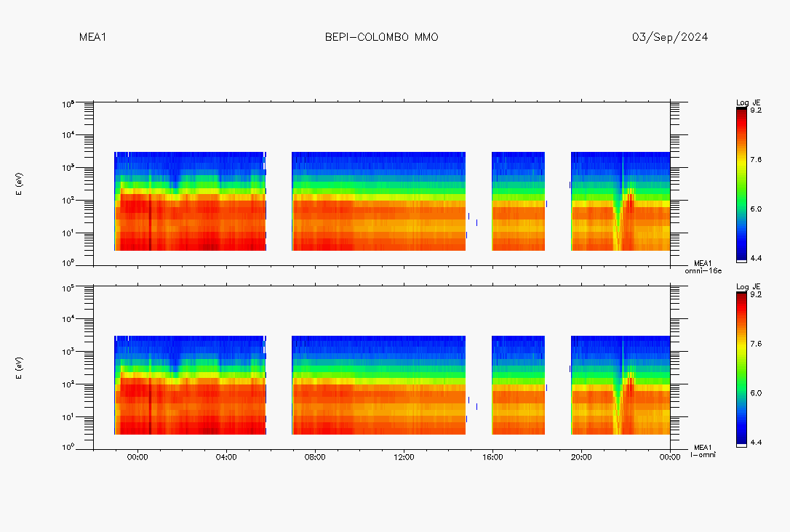
Task: Pick the 16:00 time axis label
Action: 492,457
